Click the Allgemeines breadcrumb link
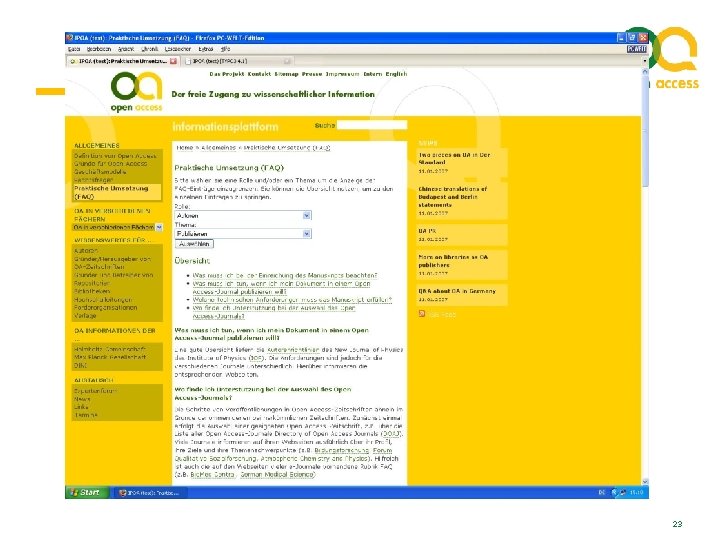The height and width of the screenshot is (540, 720). click(x=218, y=148)
